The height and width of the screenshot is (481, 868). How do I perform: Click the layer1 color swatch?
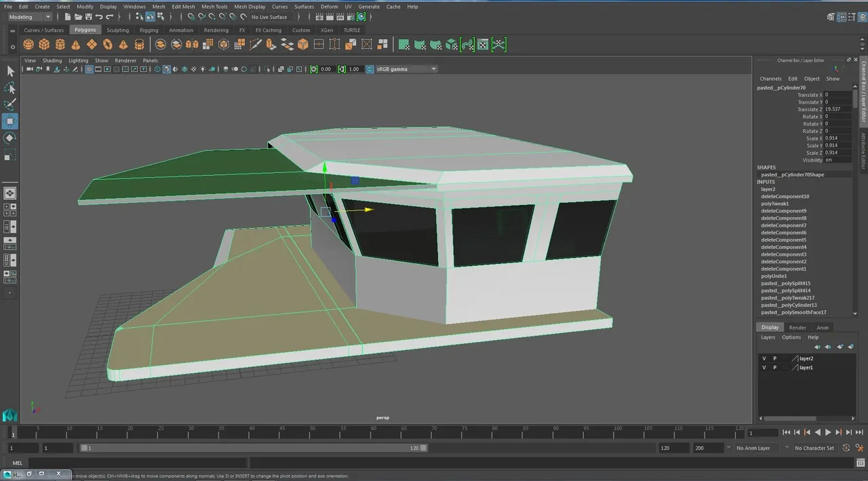(x=795, y=367)
